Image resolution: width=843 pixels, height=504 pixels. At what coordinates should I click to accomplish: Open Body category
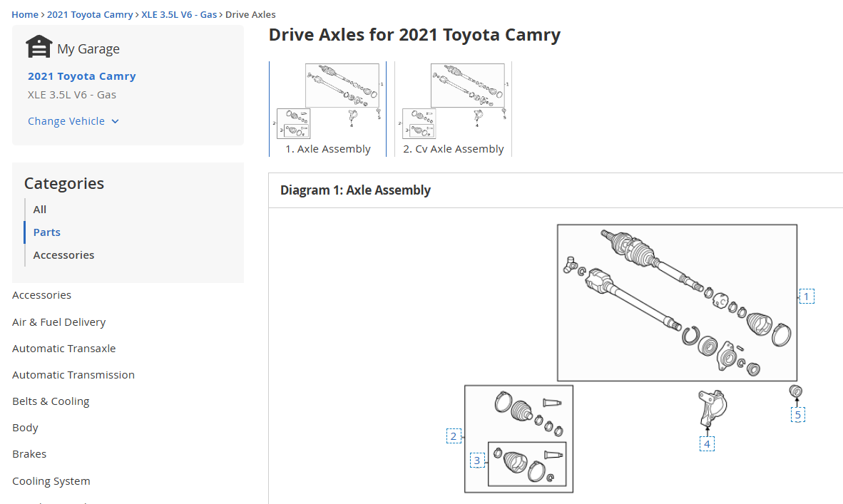click(25, 428)
